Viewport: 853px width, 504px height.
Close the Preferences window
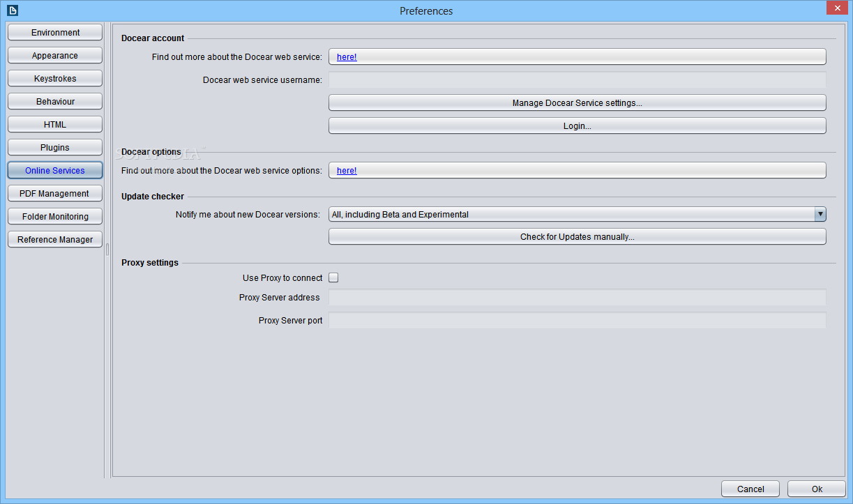[836, 8]
